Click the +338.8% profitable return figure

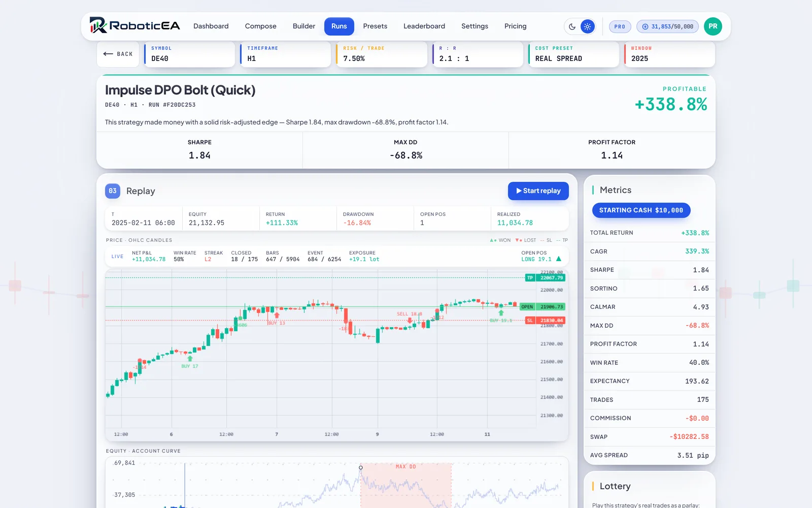point(671,105)
